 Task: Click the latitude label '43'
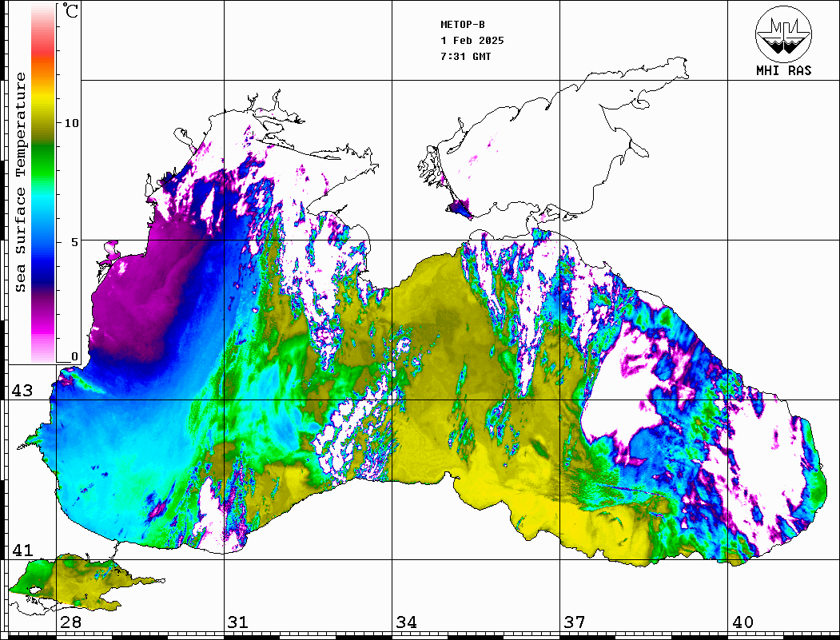click(x=22, y=391)
